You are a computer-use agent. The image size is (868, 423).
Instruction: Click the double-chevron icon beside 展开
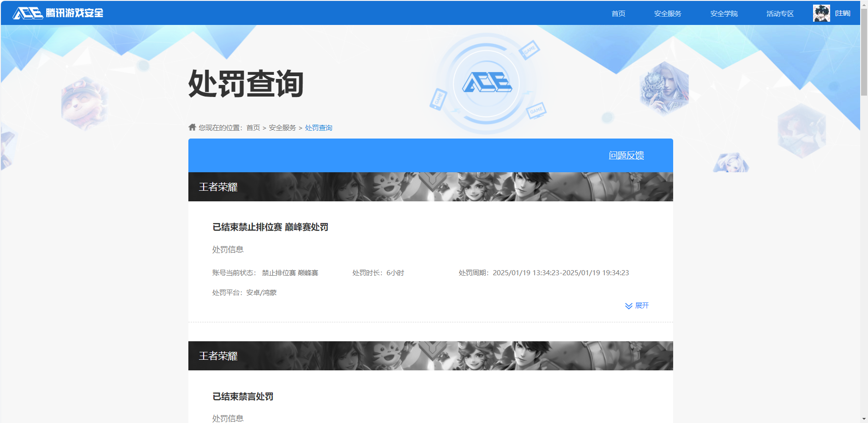point(628,306)
